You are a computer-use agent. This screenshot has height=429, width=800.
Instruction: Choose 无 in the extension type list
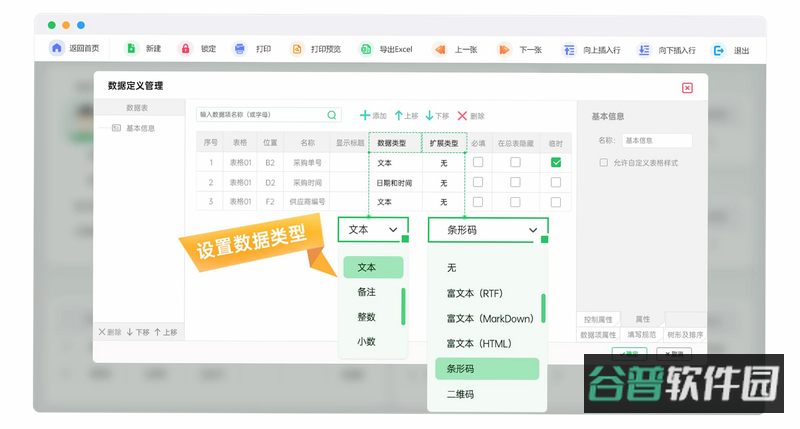[452, 268]
